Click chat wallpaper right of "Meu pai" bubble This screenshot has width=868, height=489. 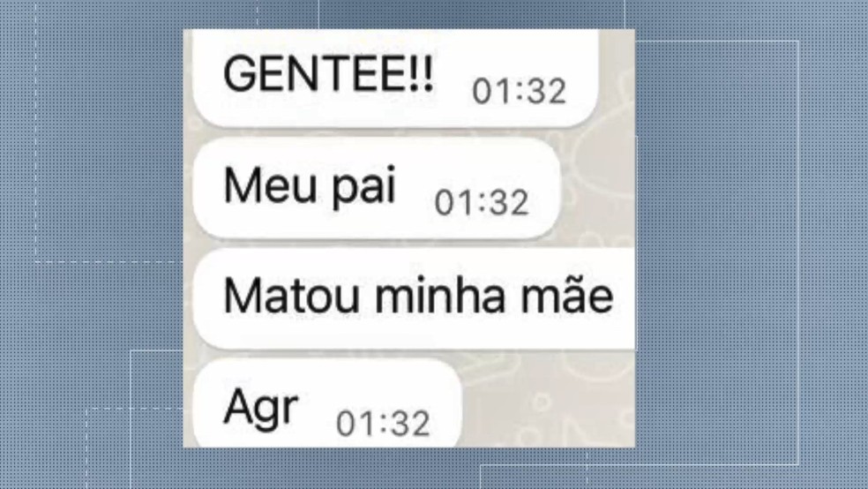598,188
